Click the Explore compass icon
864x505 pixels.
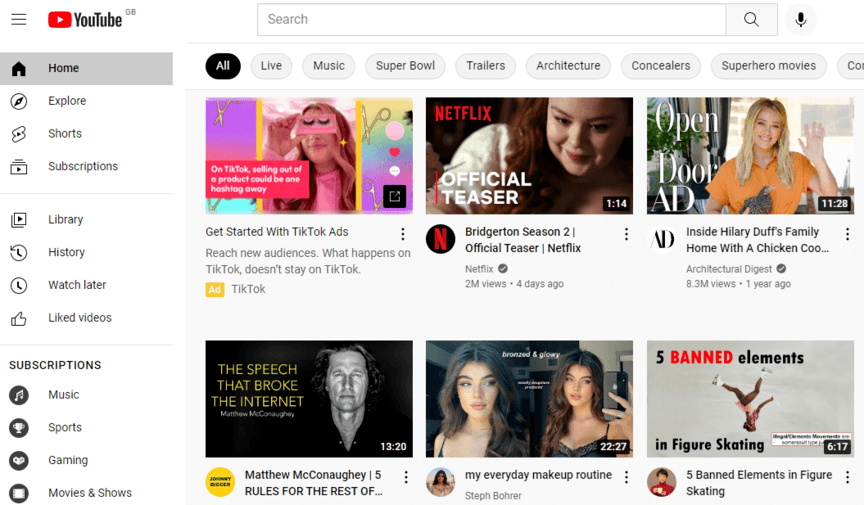click(19, 101)
